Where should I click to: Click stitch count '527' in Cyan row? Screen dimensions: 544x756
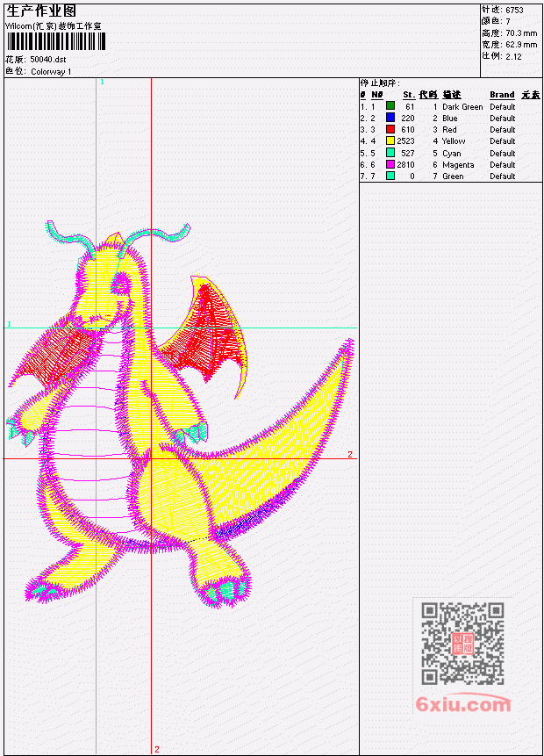click(x=408, y=154)
